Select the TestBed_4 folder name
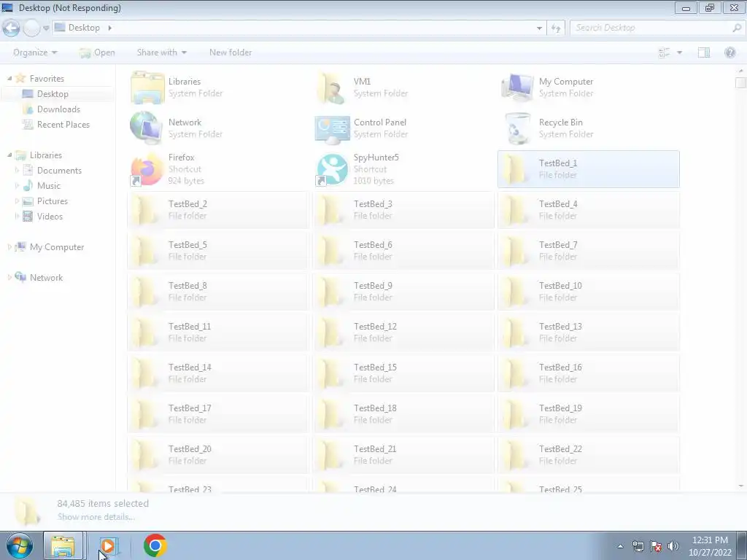 [x=558, y=204]
